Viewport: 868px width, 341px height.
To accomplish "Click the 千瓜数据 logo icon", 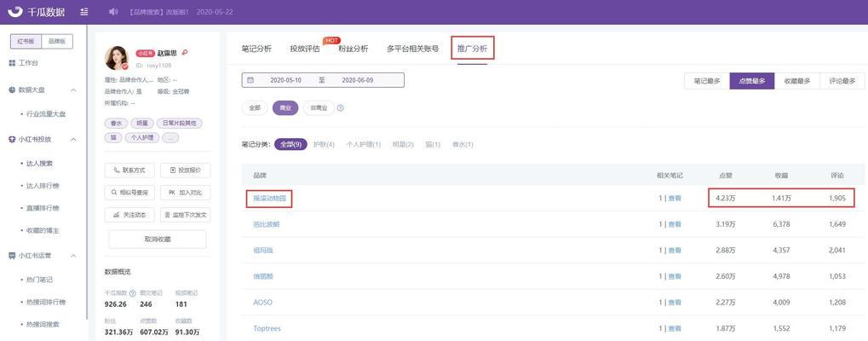I will coord(15,12).
